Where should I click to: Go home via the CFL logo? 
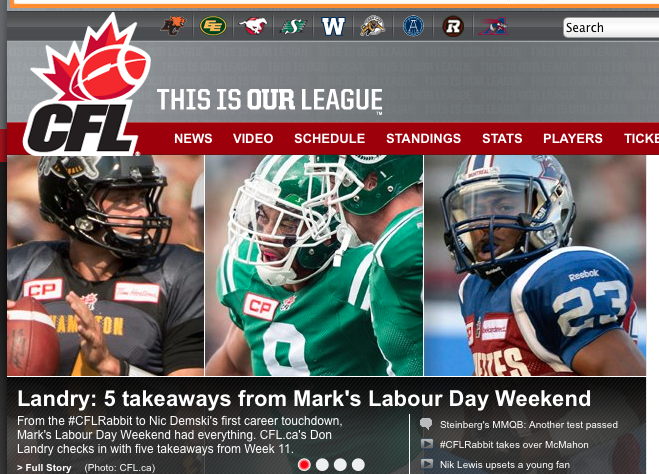pos(86,86)
